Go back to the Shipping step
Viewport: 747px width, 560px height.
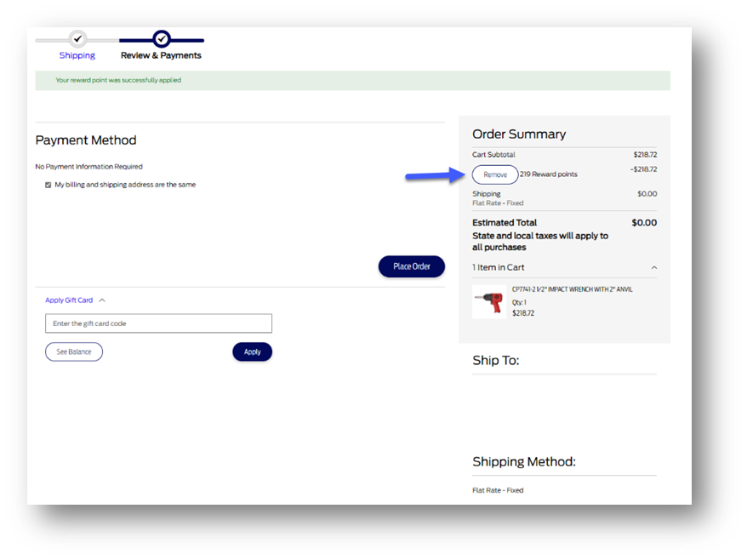point(77,55)
